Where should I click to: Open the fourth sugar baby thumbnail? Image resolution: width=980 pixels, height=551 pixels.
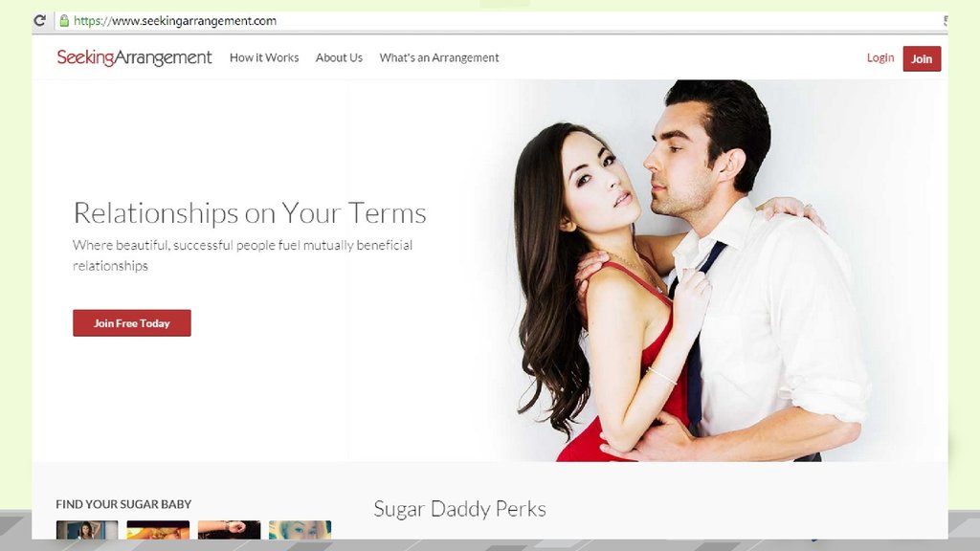pyautogui.click(x=300, y=530)
